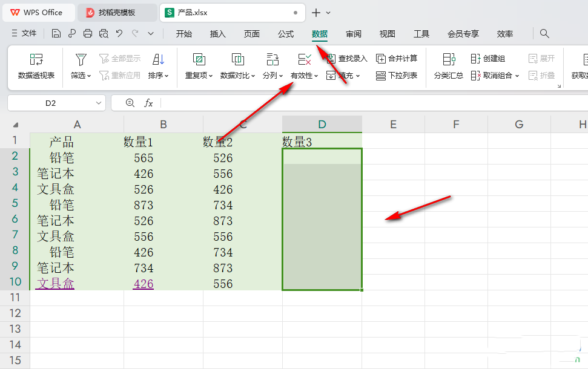Switch to the 审阅 ribbon tab

pyautogui.click(x=353, y=34)
